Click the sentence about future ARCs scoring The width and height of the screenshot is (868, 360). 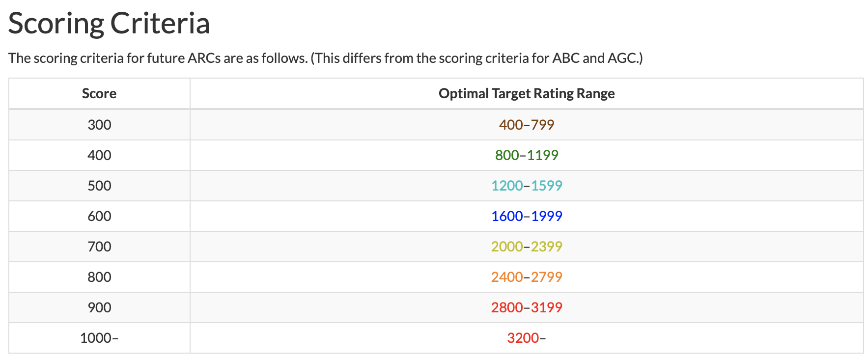[x=325, y=58]
